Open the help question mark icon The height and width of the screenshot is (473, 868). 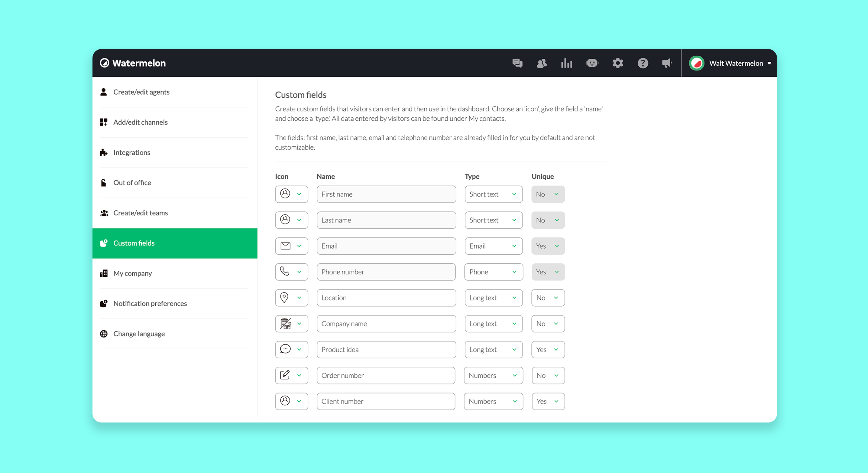(x=643, y=63)
